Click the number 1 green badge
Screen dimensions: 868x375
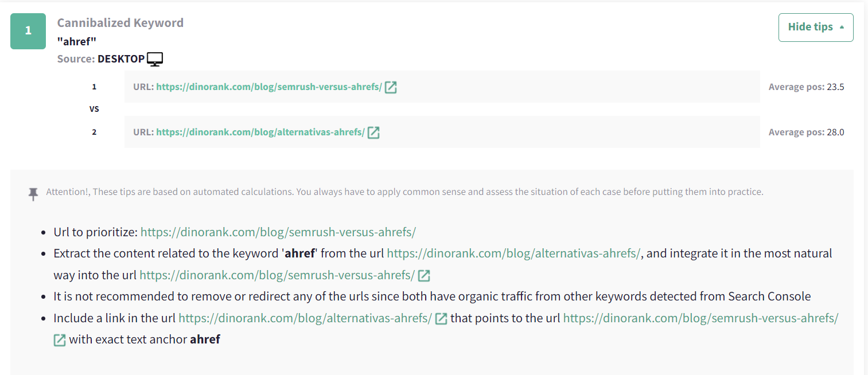pyautogui.click(x=28, y=31)
